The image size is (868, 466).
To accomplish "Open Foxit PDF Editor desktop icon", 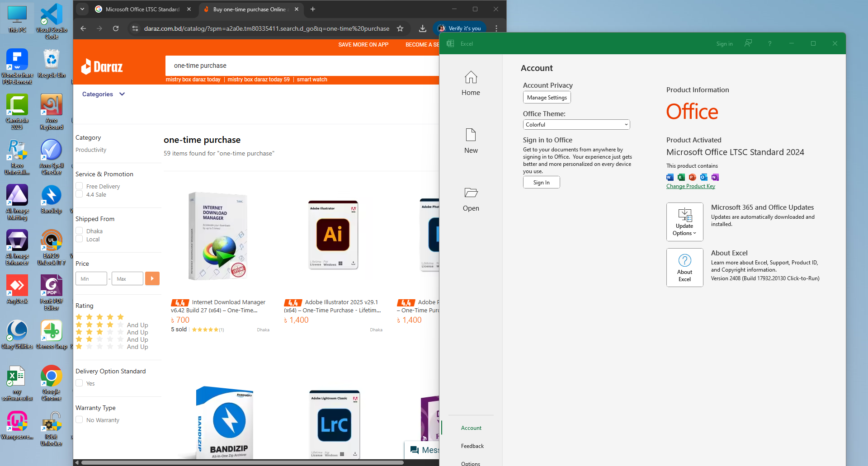I will (x=52, y=292).
